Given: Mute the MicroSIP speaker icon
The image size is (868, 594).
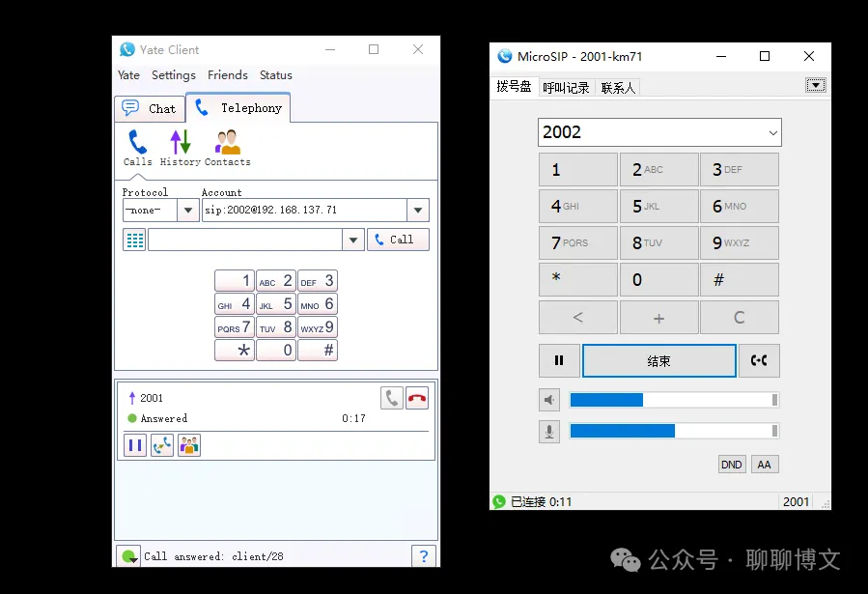Looking at the screenshot, I should (549, 400).
